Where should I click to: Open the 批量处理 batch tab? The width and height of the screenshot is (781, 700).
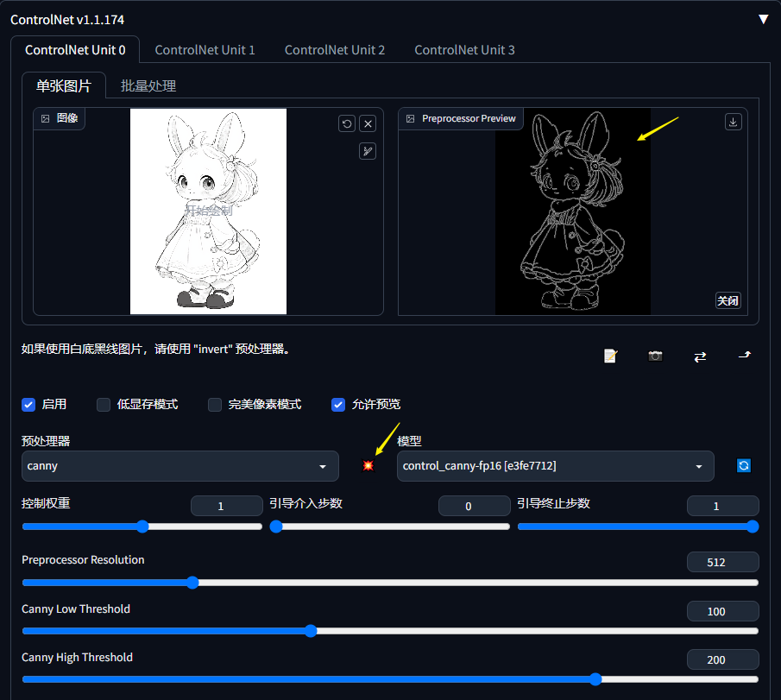coord(148,85)
